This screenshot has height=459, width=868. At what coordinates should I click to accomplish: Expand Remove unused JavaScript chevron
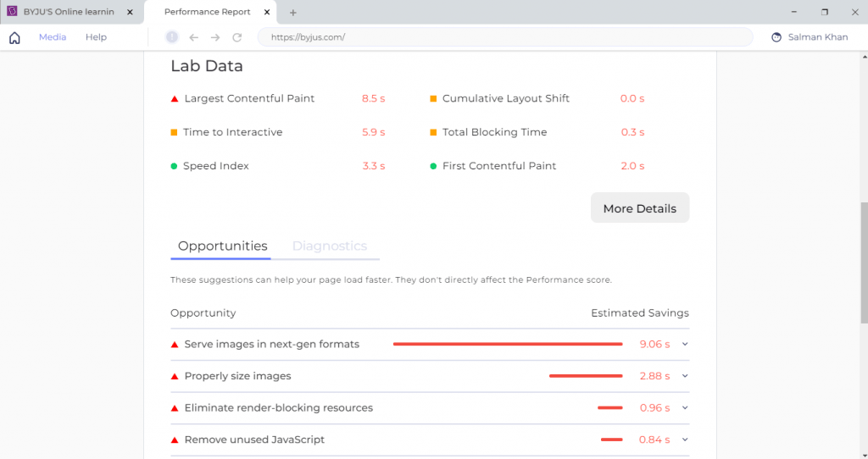click(x=685, y=440)
